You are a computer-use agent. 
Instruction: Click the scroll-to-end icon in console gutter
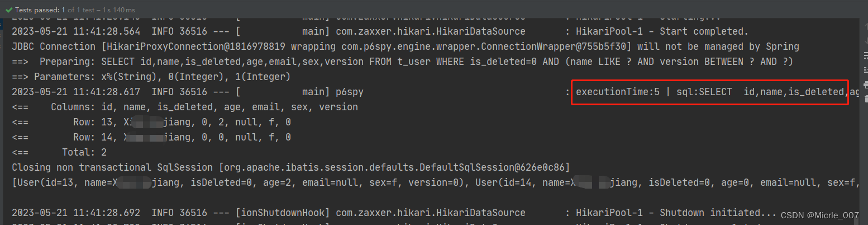click(x=866, y=70)
